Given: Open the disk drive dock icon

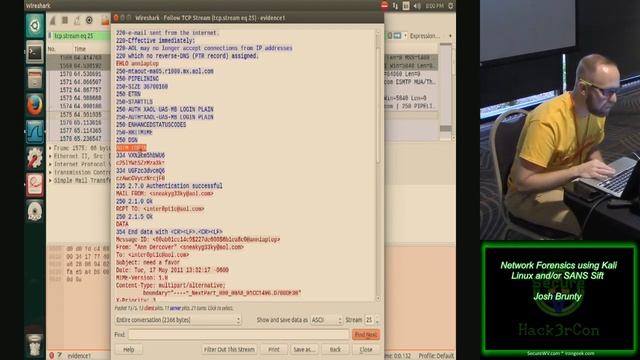Looking at the screenshot, I should [35, 211].
